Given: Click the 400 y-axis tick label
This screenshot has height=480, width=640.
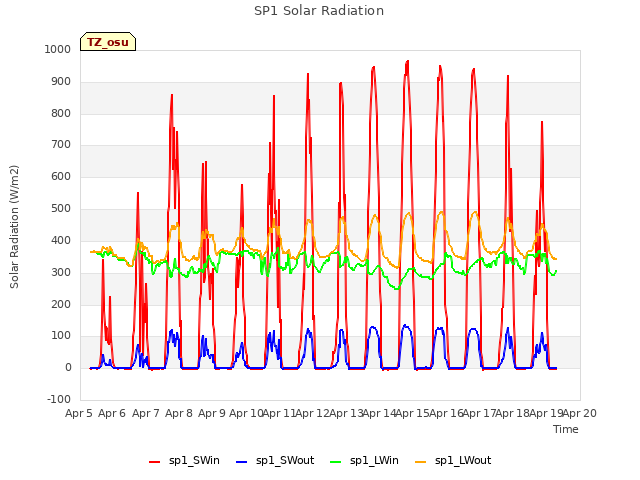Looking at the screenshot, I should point(61,240).
